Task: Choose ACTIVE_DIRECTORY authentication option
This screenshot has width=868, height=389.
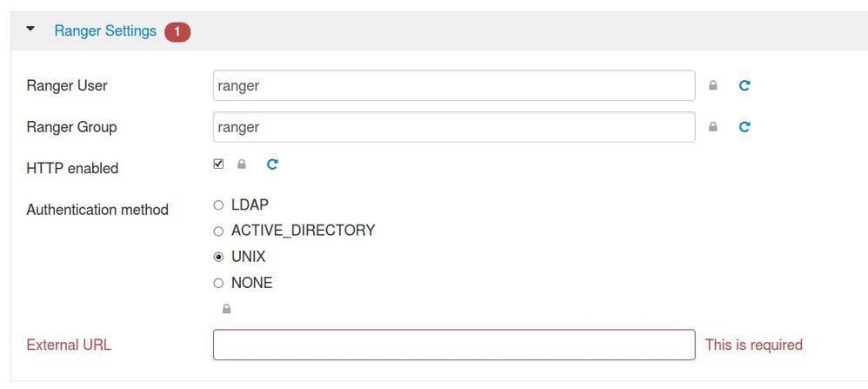Action: (x=218, y=231)
